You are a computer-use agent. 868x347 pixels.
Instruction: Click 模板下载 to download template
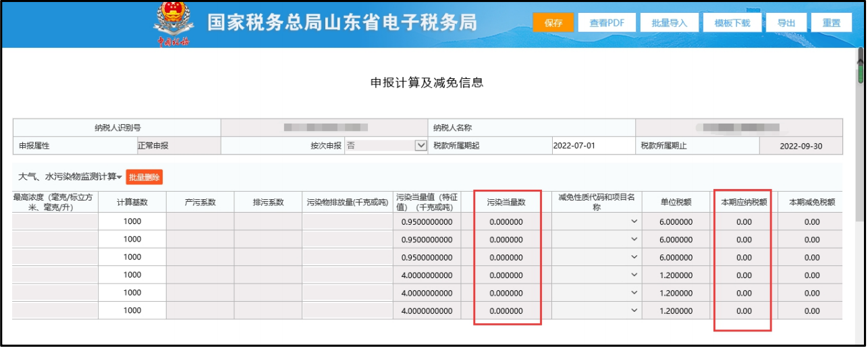coord(732,22)
